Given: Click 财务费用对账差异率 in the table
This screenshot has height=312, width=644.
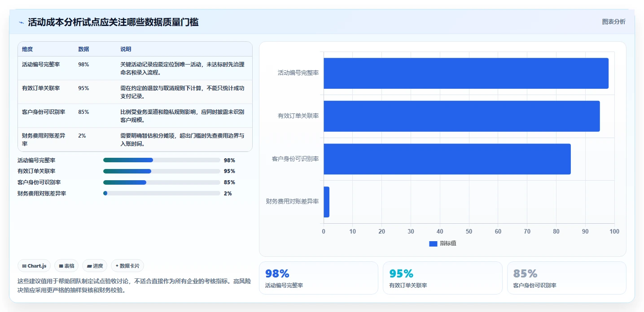Looking at the screenshot, I should tap(44, 139).
